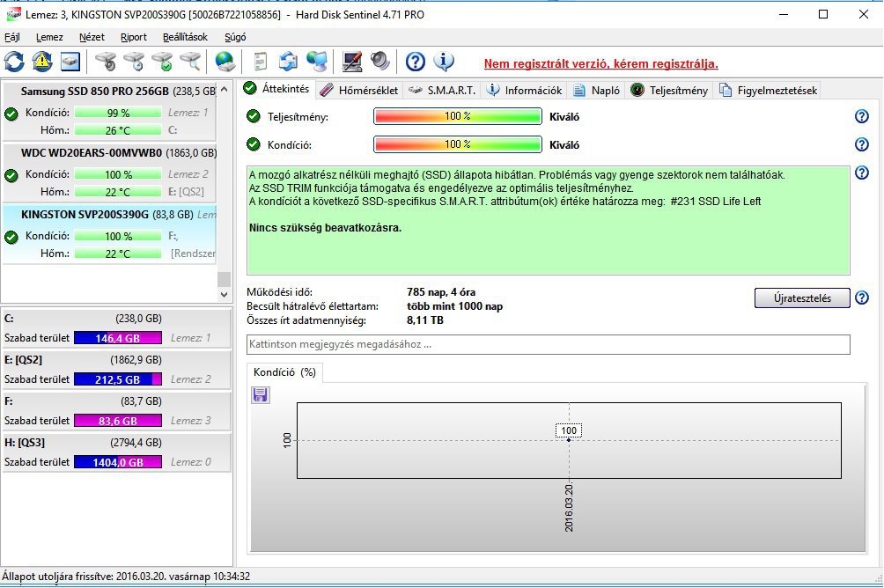
Task: Click the '785 nap, 4 óra' value
Action: pyautogui.click(x=441, y=292)
